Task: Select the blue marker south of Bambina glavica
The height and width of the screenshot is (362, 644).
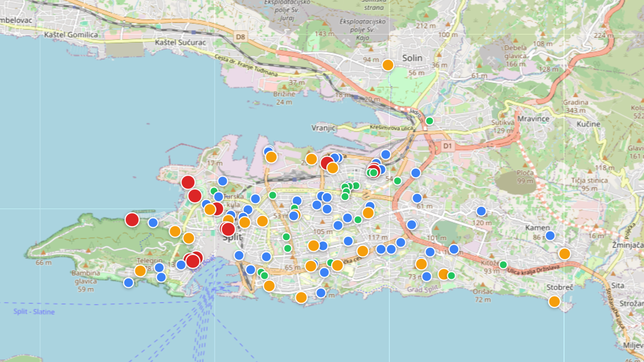Action: click(128, 282)
